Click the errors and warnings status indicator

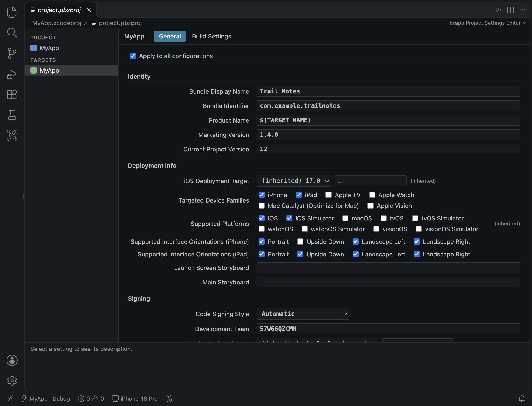coord(91,398)
